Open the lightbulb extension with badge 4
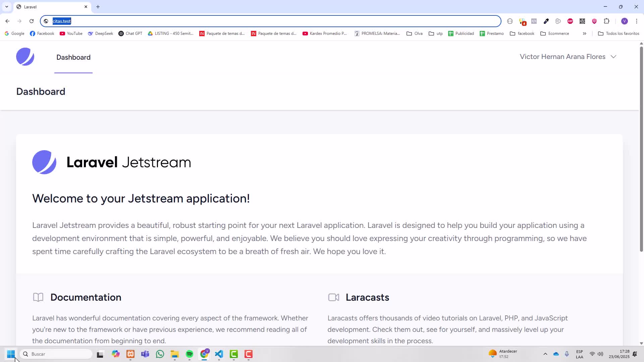 coord(522,21)
